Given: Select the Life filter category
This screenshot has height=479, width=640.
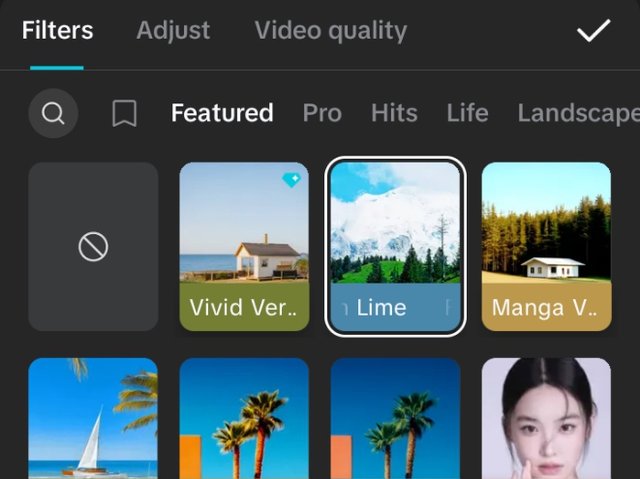Looking at the screenshot, I should coord(467,113).
